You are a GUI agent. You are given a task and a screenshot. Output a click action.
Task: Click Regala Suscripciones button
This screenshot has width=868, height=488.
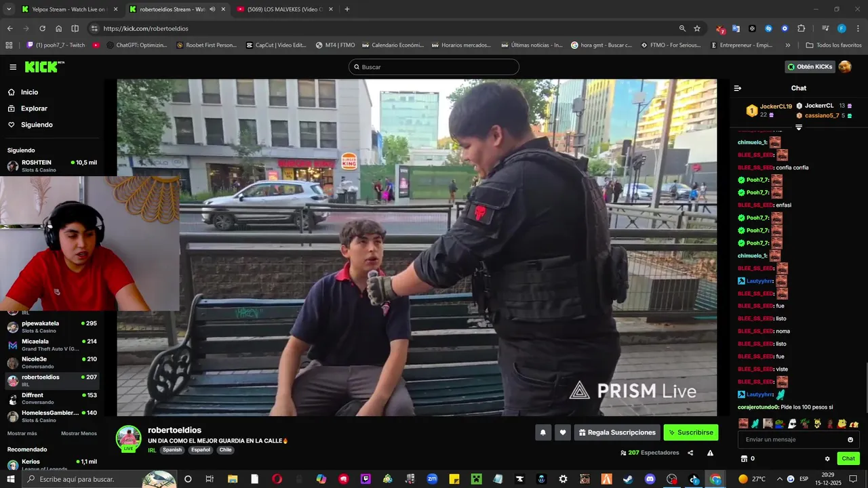pyautogui.click(x=616, y=432)
